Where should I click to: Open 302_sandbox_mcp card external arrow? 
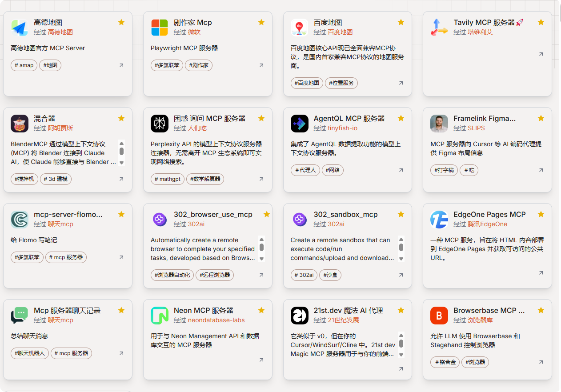[x=401, y=275]
